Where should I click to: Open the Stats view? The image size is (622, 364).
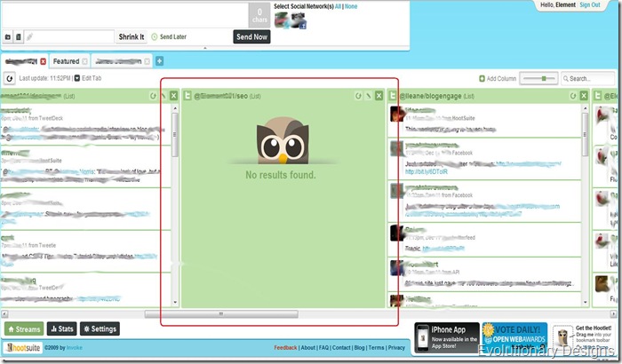(x=62, y=328)
